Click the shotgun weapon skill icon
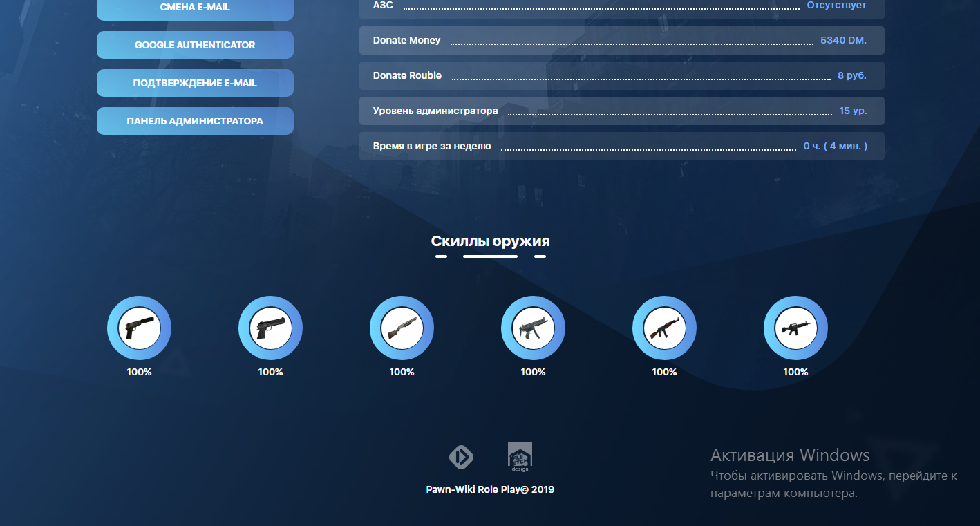This screenshot has width=980, height=526. coord(402,328)
